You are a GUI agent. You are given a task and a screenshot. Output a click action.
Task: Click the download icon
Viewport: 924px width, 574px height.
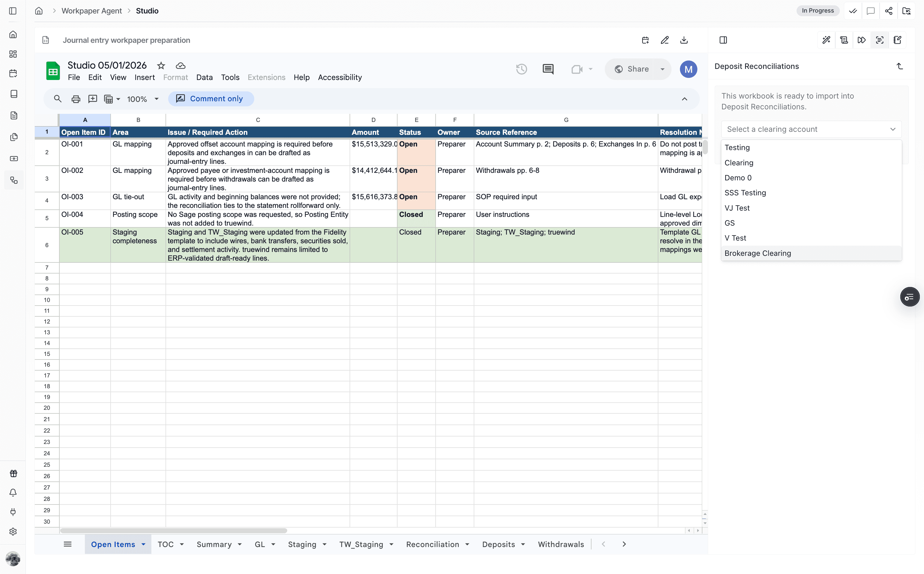pos(684,40)
